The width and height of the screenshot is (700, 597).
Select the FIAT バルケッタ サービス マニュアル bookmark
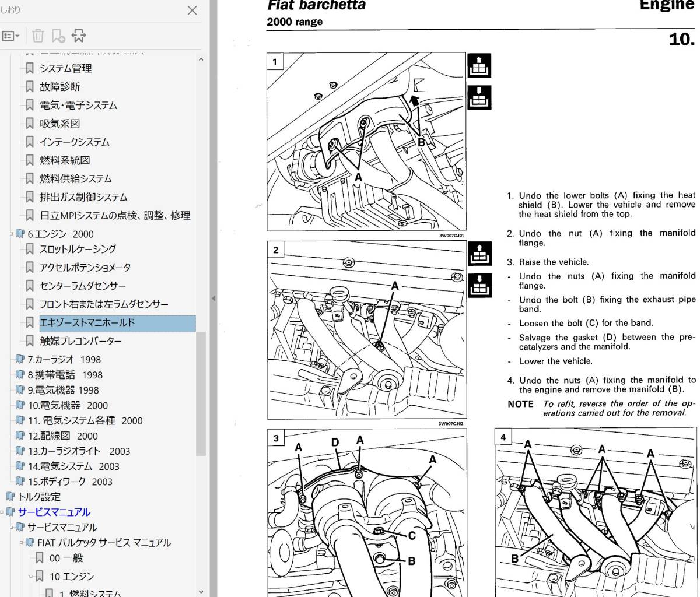coord(104,543)
